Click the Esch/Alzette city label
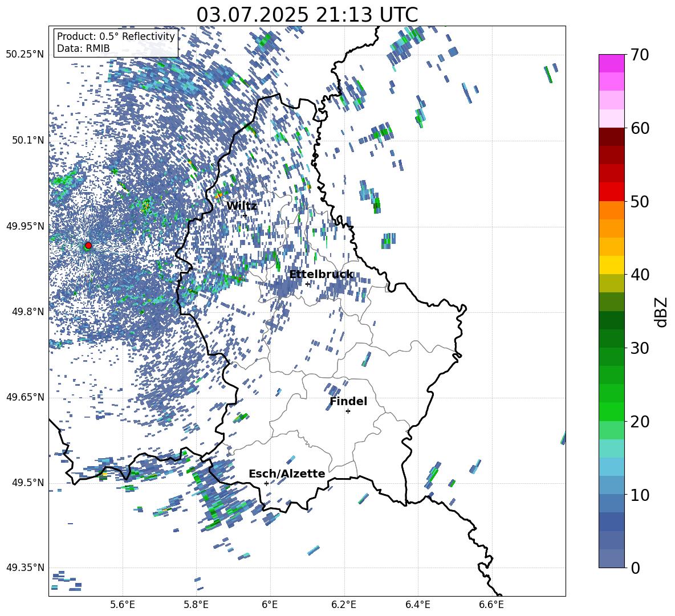The image size is (675, 616). pyautogui.click(x=287, y=474)
